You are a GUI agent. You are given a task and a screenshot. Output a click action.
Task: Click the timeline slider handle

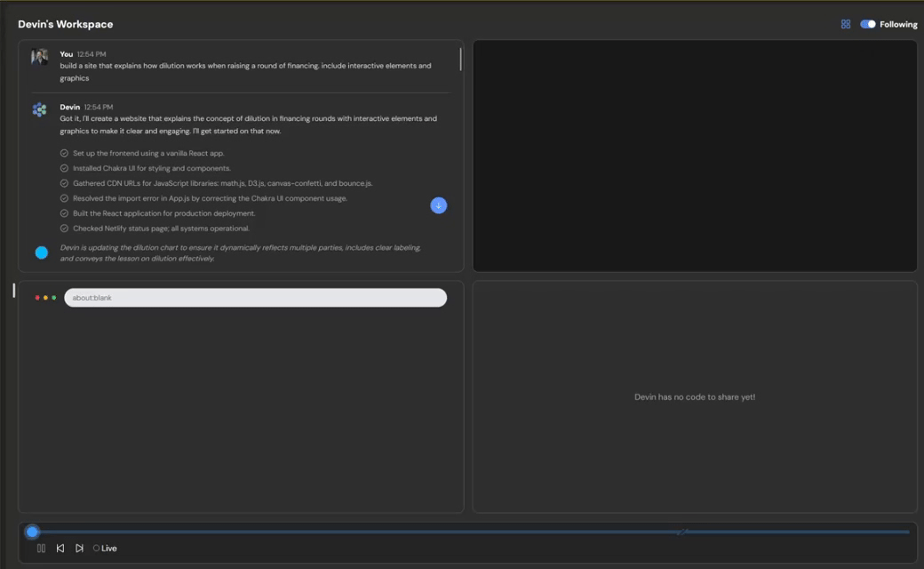[x=32, y=532]
